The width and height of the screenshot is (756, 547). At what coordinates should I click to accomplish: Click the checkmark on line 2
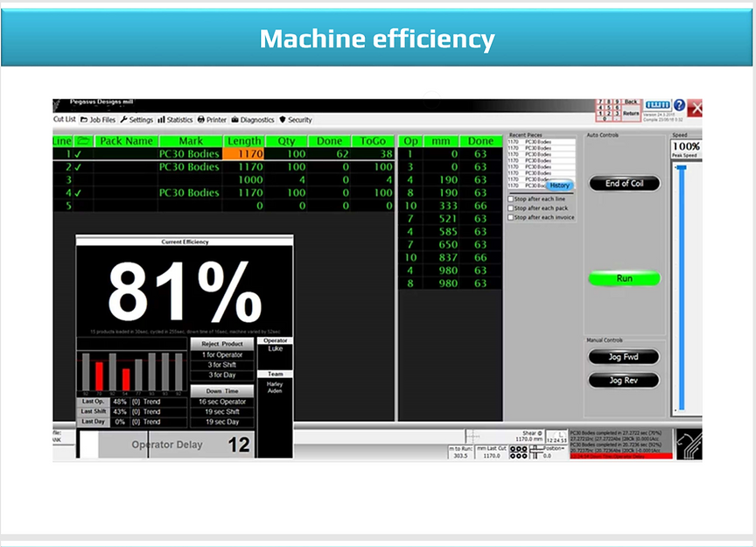78,167
